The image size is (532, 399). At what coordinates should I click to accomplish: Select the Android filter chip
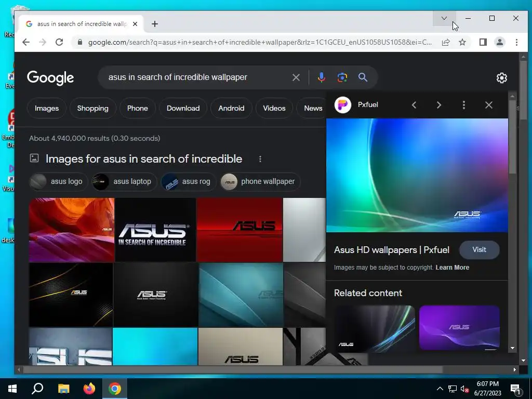[x=231, y=108]
